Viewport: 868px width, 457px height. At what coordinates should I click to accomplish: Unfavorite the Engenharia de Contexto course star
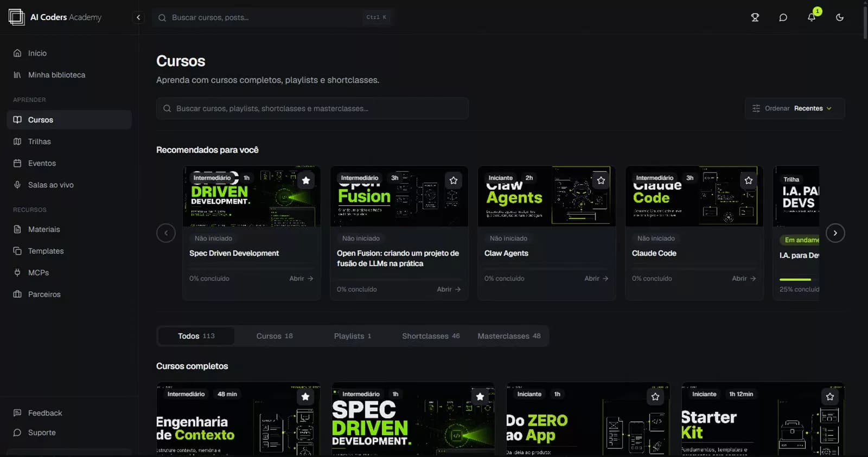[x=305, y=397]
